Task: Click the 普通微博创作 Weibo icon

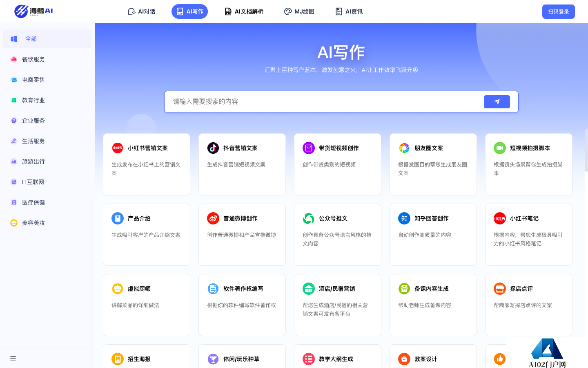Action: 213,218
